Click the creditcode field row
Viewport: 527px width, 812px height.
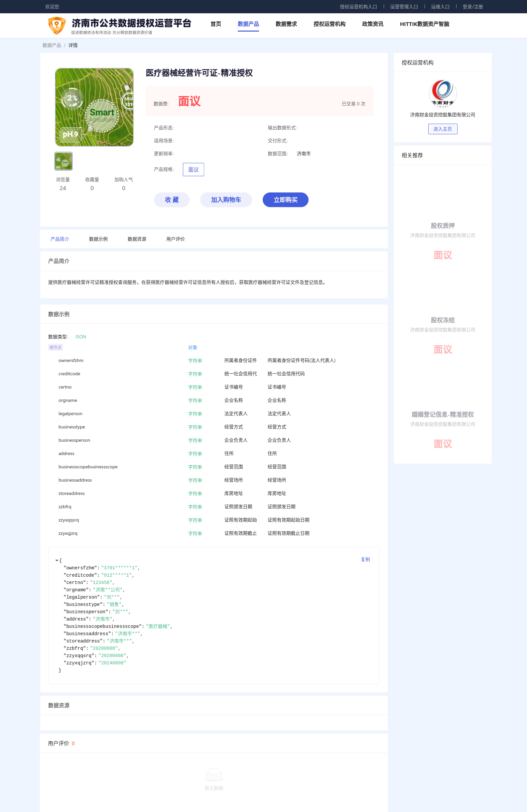coord(214,374)
